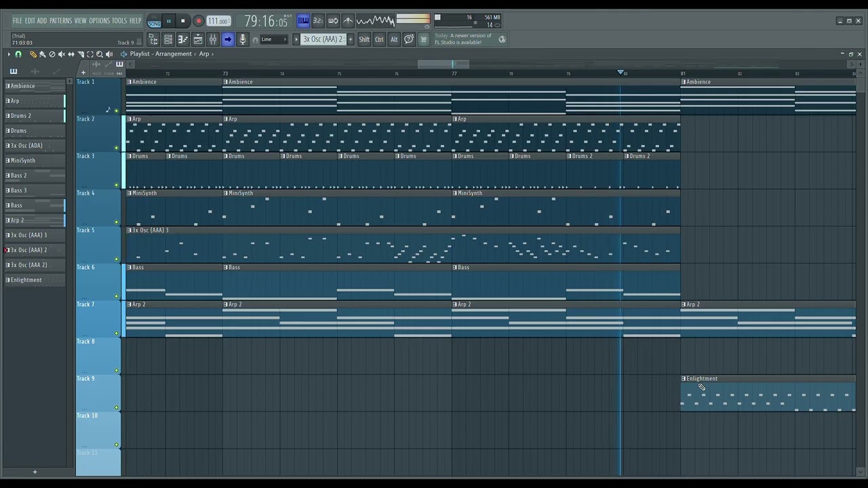Click the arrow left of the pattern selector
Screen dimensions: 868x488
point(296,39)
